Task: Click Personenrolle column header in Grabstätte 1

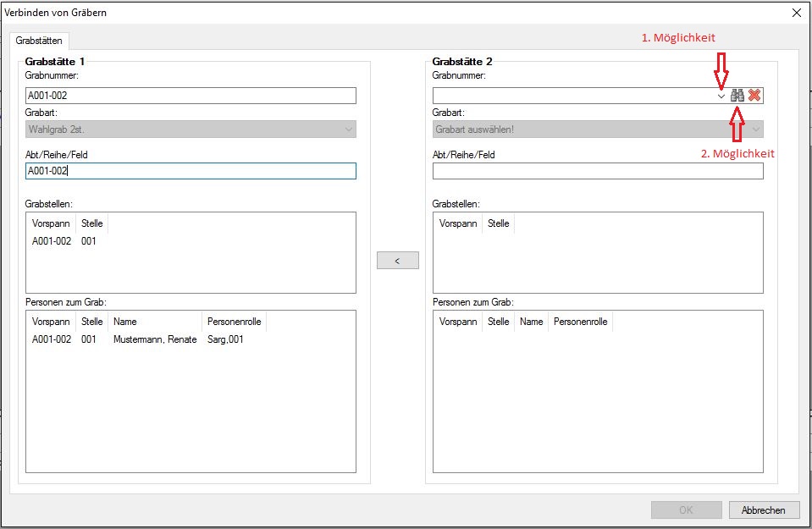Action: coord(235,322)
